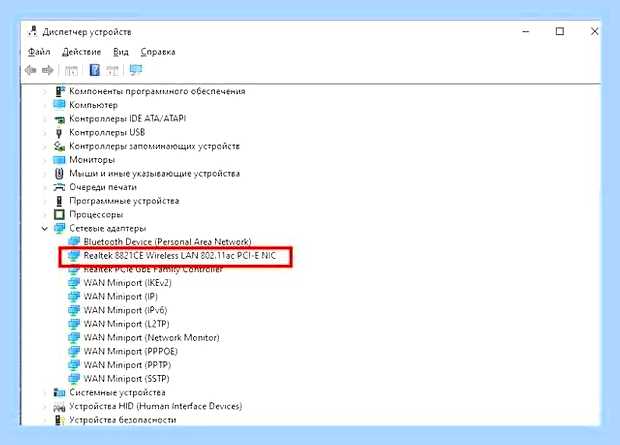Select the Мониторы category
The image size is (620, 445).
pos(92,159)
